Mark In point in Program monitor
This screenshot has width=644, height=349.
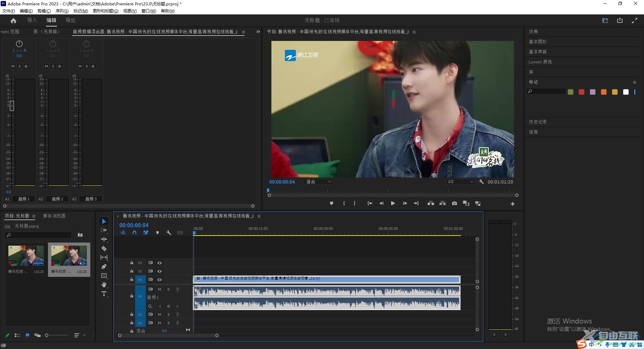(x=344, y=203)
